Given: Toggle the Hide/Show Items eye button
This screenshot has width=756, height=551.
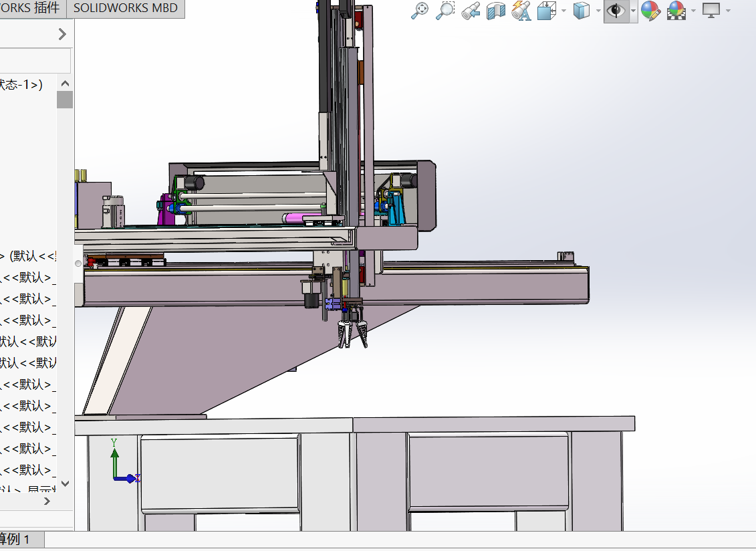Looking at the screenshot, I should [616, 11].
